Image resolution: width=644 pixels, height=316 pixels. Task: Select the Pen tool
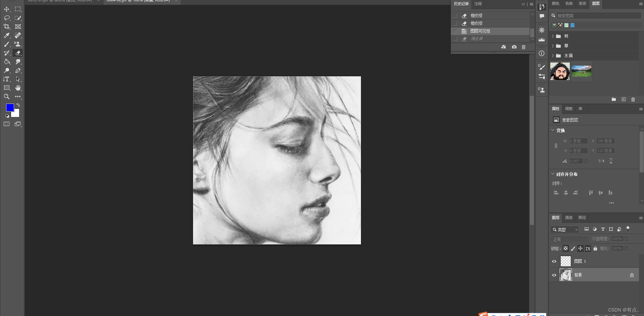click(18, 70)
